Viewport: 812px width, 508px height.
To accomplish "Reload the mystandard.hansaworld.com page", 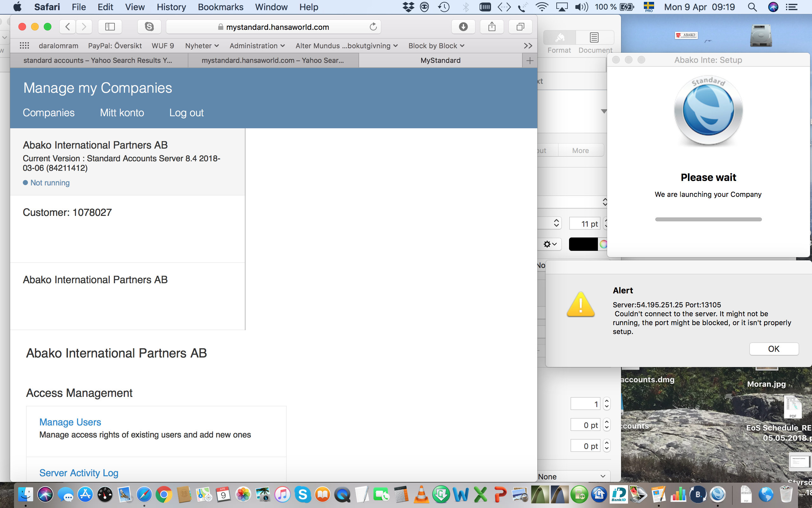I will pos(373,27).
